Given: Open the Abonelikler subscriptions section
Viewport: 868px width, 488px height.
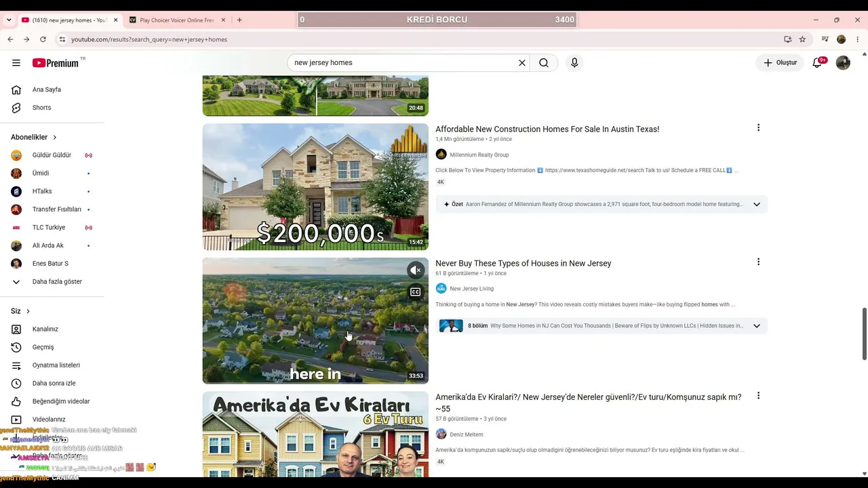Looking at the screenshot, I should [x=34, y=137].
